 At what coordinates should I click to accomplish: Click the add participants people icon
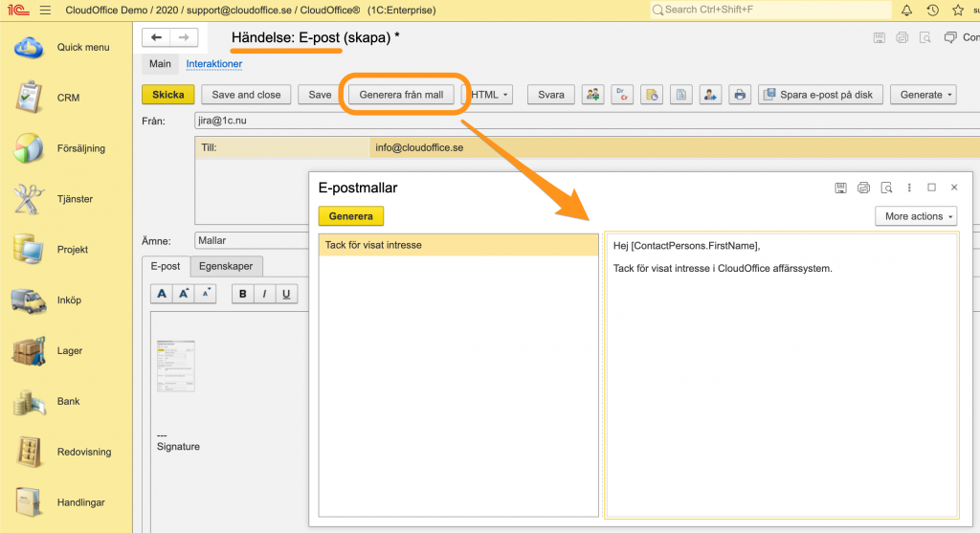[592, 95]
